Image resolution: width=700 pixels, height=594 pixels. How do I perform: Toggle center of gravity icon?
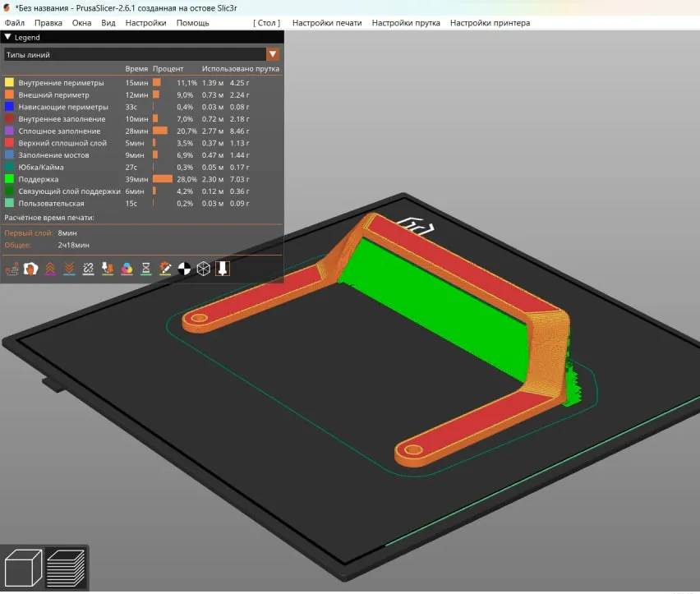(x=184, y=269)
